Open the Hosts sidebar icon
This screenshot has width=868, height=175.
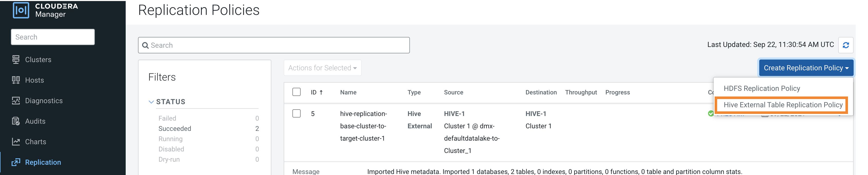tap(16, 80)
